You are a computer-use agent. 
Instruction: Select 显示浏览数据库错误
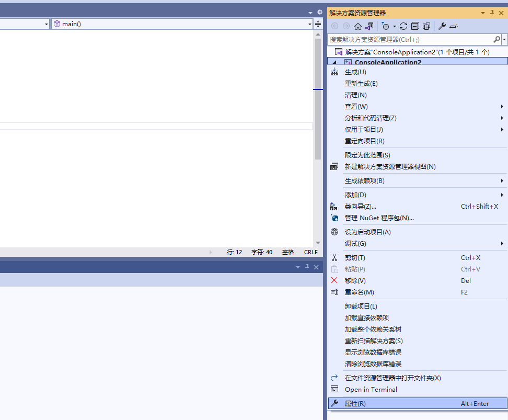(x=418, y=353)
